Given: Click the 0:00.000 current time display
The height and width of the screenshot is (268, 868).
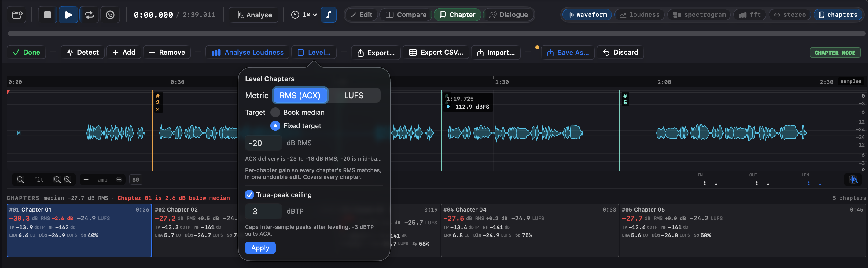Looking at the screenshot, I should tap(153, 15).
